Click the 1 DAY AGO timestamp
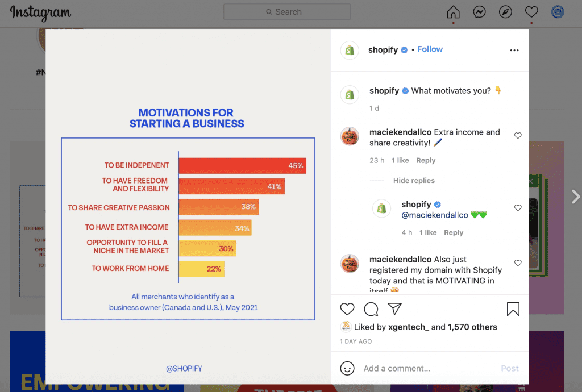Image resolution: width=582 pixels, height=392 pixels. [356, 341]
